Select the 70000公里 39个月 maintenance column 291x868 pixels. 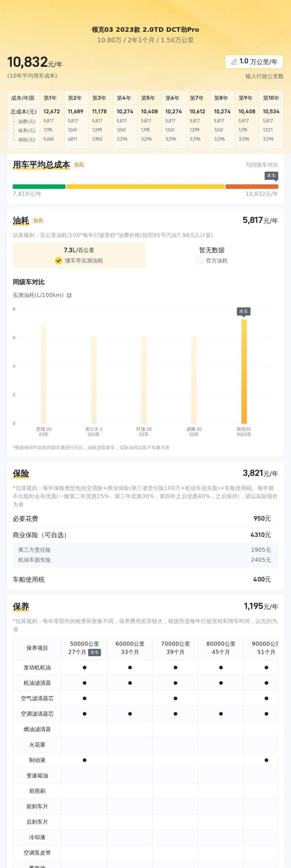(175, 648)
